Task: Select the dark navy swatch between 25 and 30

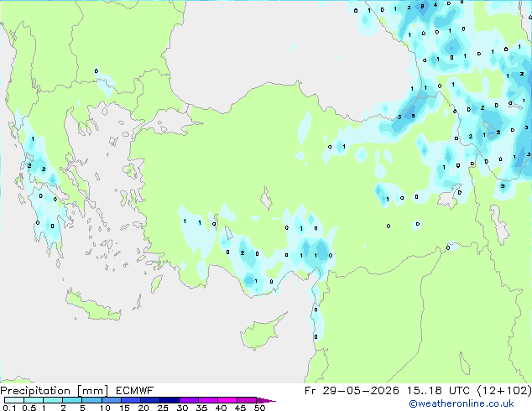Action: coord(169,400)
